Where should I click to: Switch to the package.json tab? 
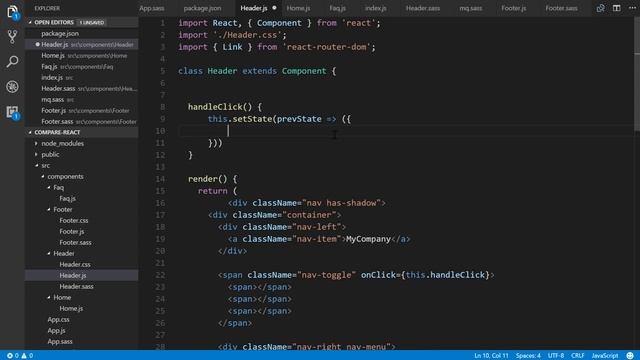pos(202,8)
